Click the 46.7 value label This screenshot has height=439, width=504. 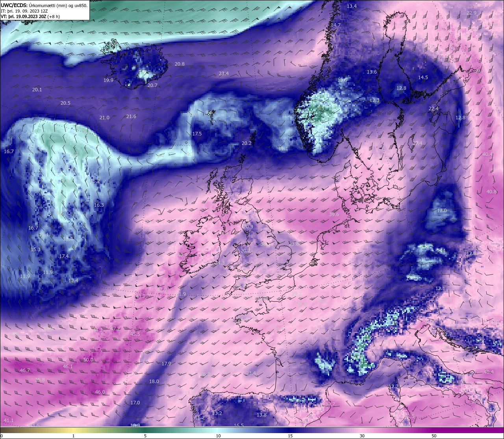25,370
